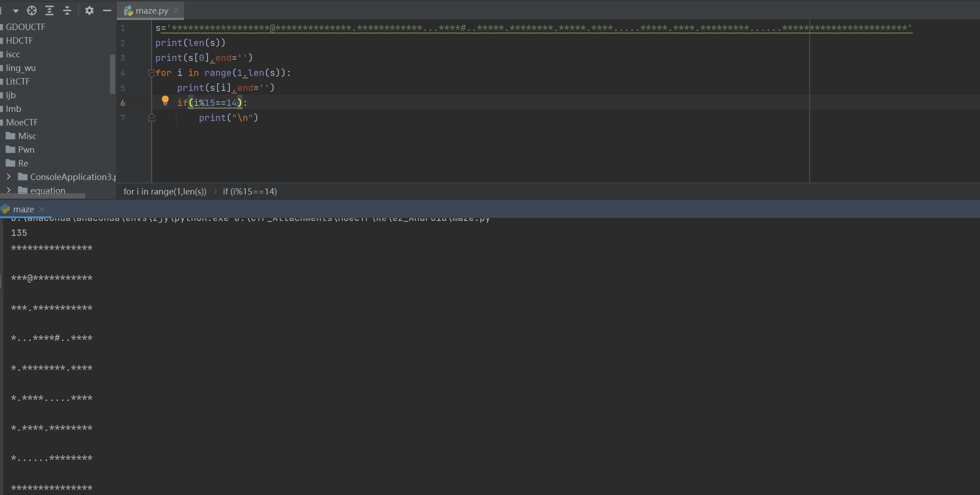Click the Collapse All icon in project toolbar

tap(67, 10)
